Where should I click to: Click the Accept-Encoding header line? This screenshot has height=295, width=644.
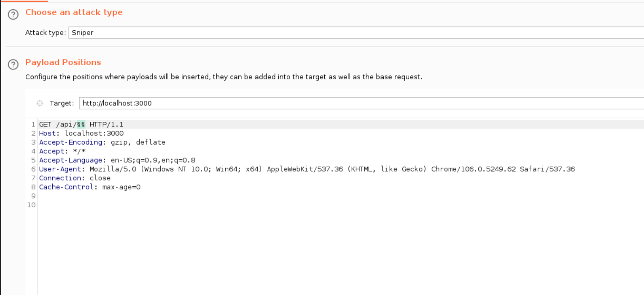[102, 142]
